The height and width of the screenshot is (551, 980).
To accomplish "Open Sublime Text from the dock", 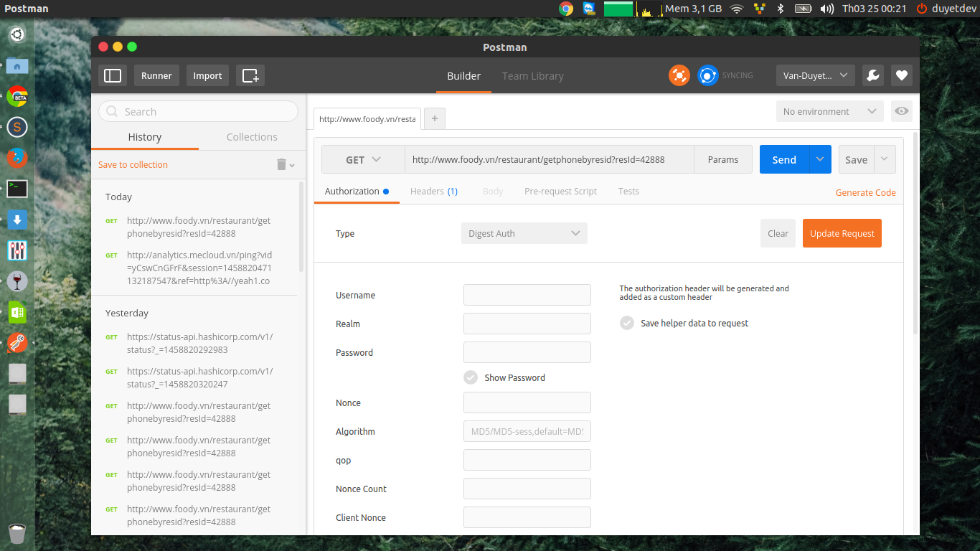I will click(x=17, y=128).
